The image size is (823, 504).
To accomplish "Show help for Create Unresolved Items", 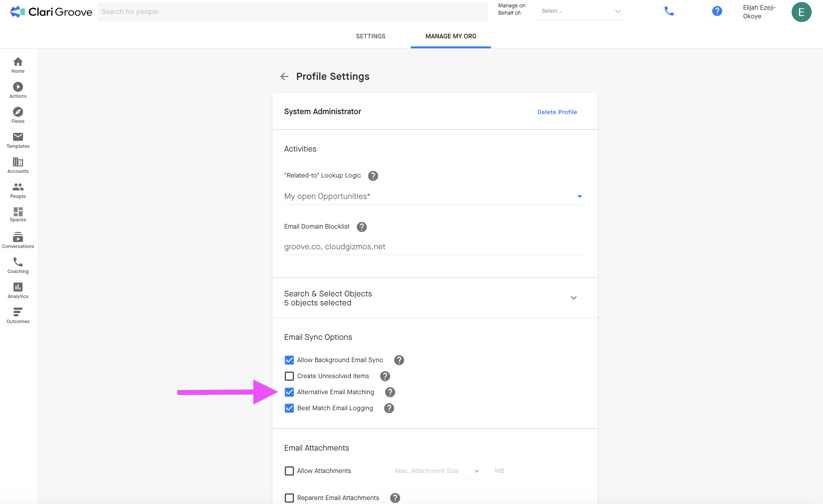I will (x=385, y=376).
